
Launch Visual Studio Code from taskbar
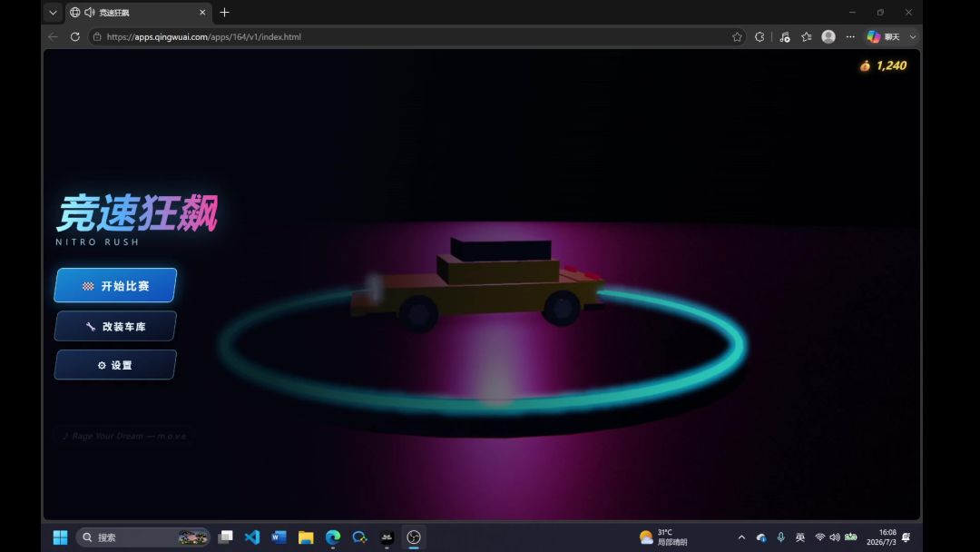[252, 537]
